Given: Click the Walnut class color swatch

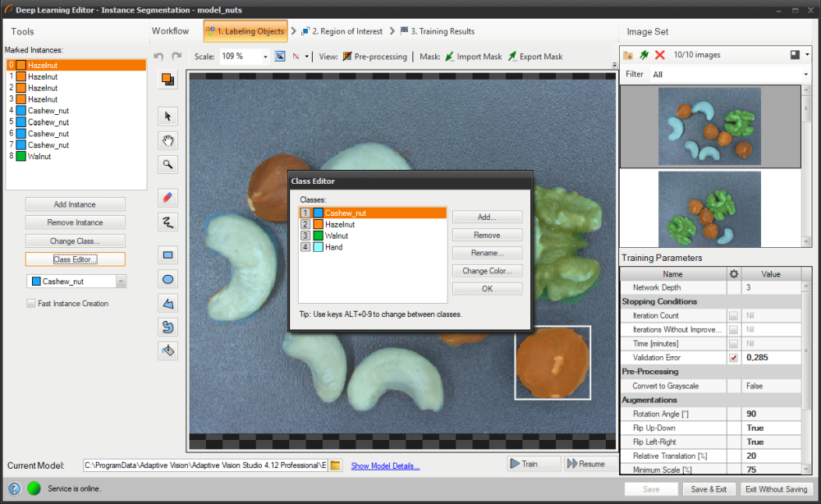Looking at the screenshot, I should pyautogui.click(x=318, y=236).
